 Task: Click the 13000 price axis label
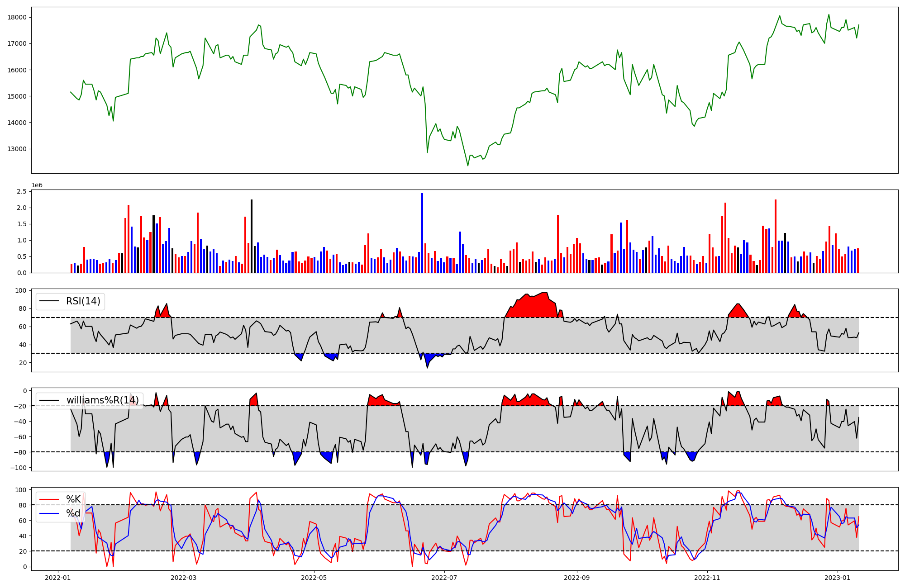click(x=17, y=149)
